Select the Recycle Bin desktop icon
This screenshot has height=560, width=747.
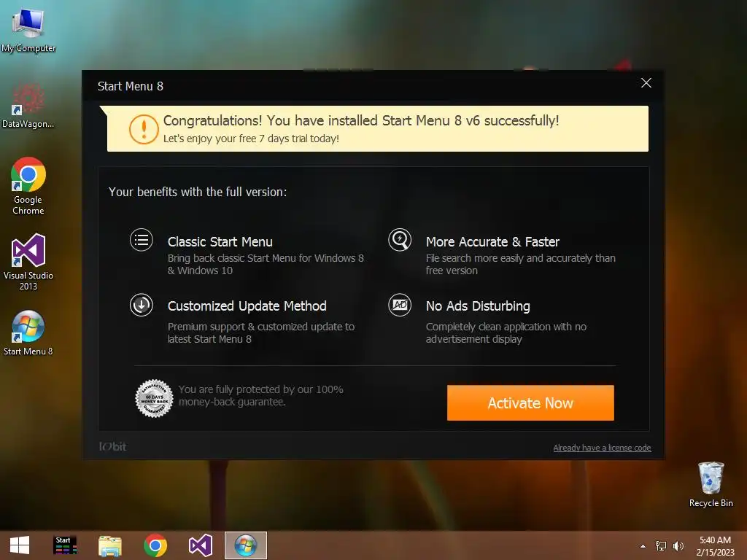[x=711, y=485]
